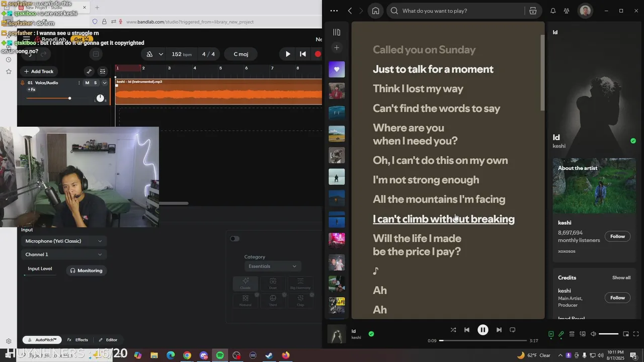The width and height of the screenshot is (644, 362).
Task: Add a new track in BandLab
Action: tap(39, 71)
